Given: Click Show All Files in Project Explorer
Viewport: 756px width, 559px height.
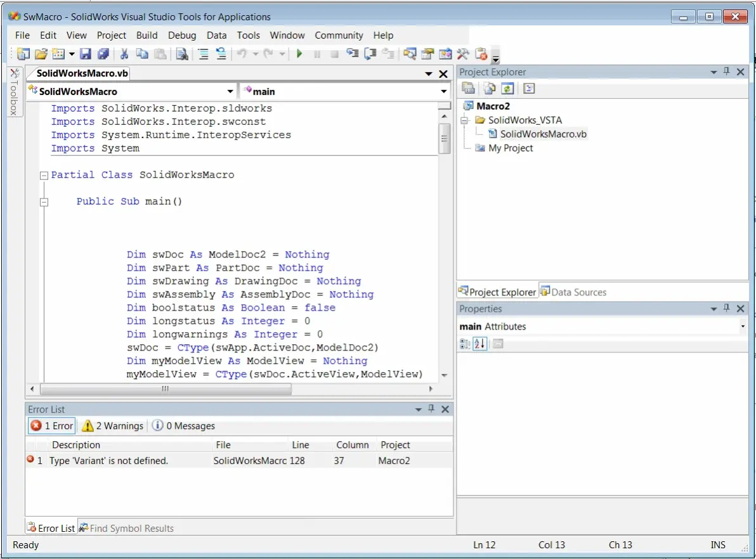Looking at the screenshot, I should (x=490, y=88).
